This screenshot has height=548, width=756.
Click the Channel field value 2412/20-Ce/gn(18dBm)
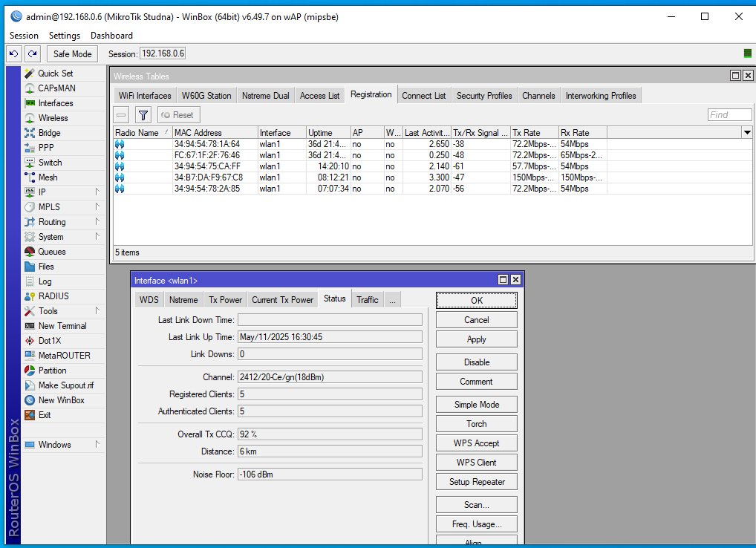click(330, 377)
